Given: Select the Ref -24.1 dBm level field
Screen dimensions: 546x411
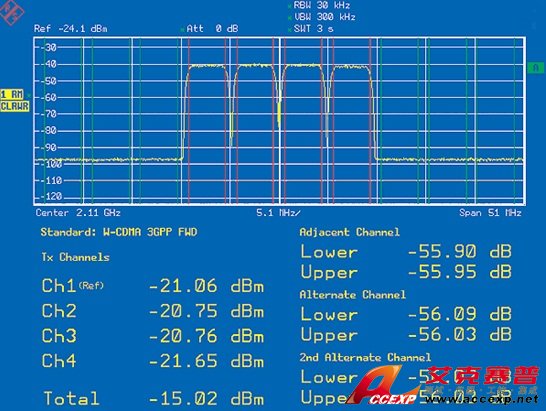Looking at the screenshot, I should tap(71, 29).
